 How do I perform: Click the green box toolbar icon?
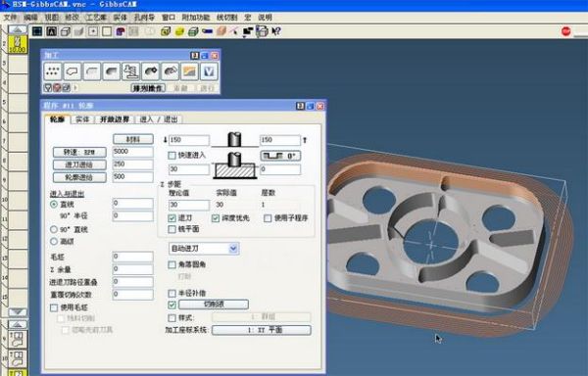pos(193,31)
